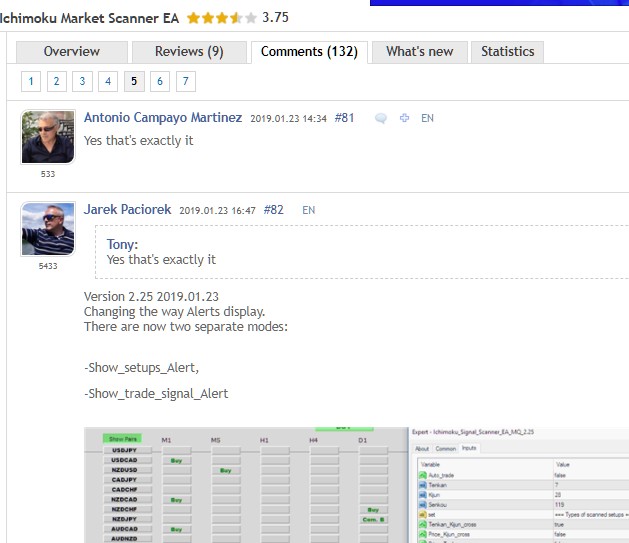
Task: Click the text -Show_trade_signal_Alert
Action: click(x=156, y=394)
